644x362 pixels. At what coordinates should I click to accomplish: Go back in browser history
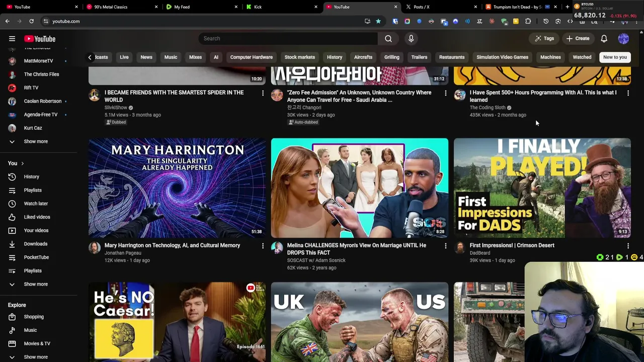pyautogui.click(x=7, y=21)
